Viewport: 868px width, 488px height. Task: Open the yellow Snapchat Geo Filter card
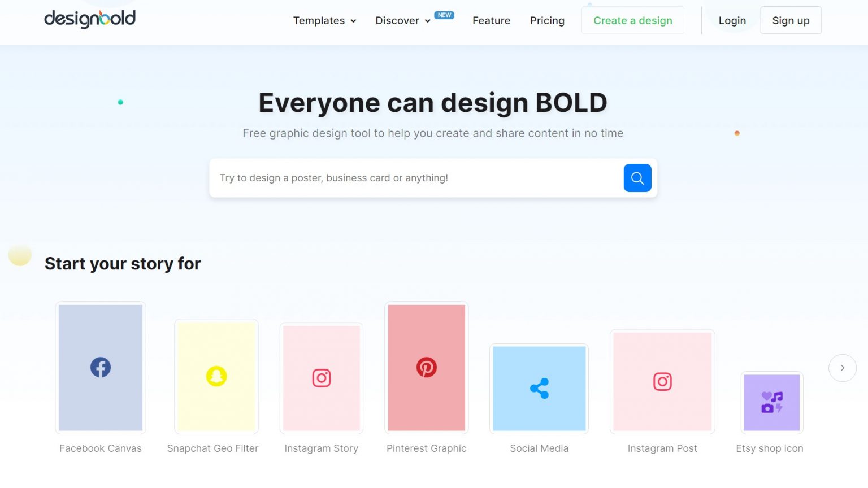pyautogui.click(x=216, y=376)
